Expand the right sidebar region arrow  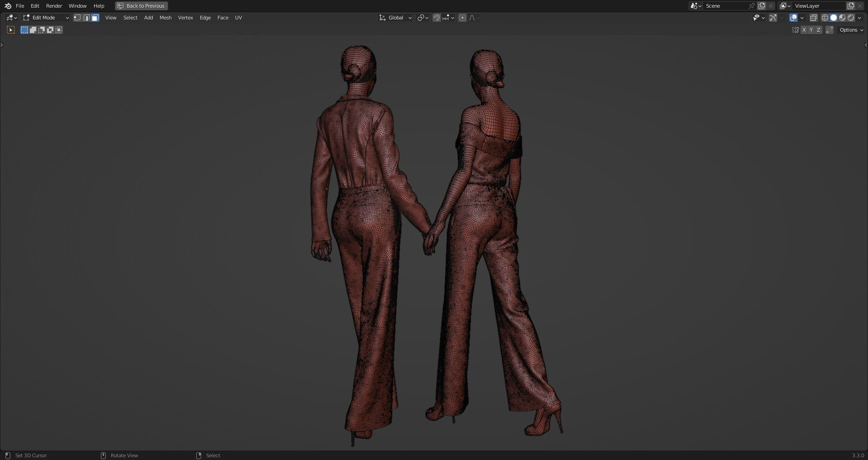click(866, 45)
